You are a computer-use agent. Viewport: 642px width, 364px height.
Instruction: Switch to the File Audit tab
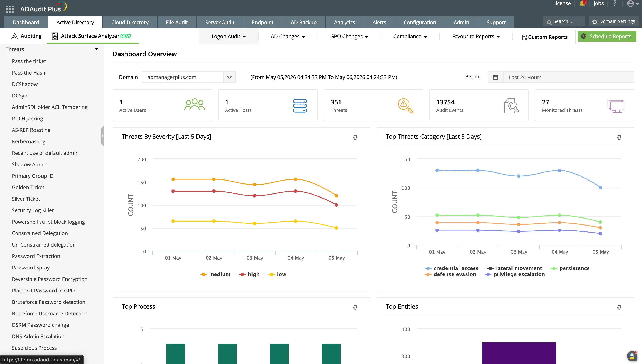177,22
